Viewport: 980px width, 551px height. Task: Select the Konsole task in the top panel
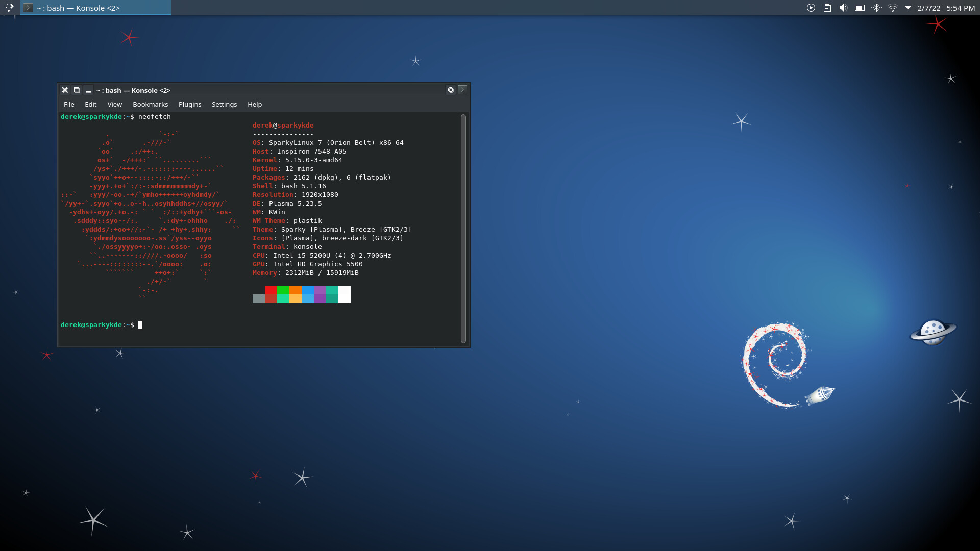point(96,8)
